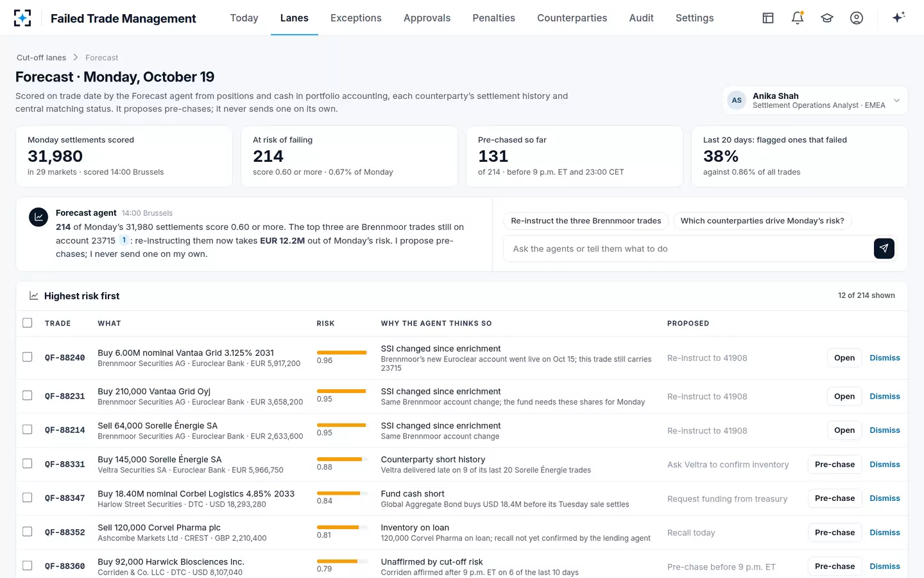Select the Which counterparties drive Monday's risk suggestion
Screen dimensions: 924x578
pos(762,221)
